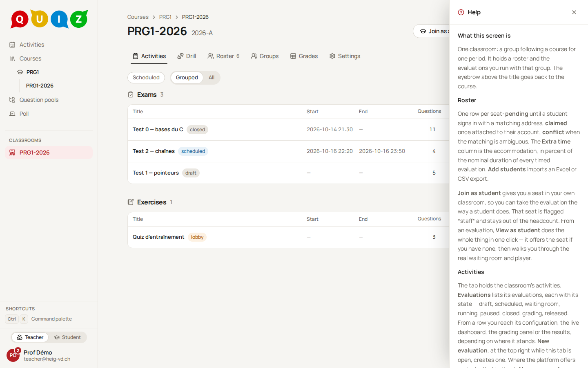The image size is (588, 368).
Task: Open the Roster tab
Action: point(223,56)
